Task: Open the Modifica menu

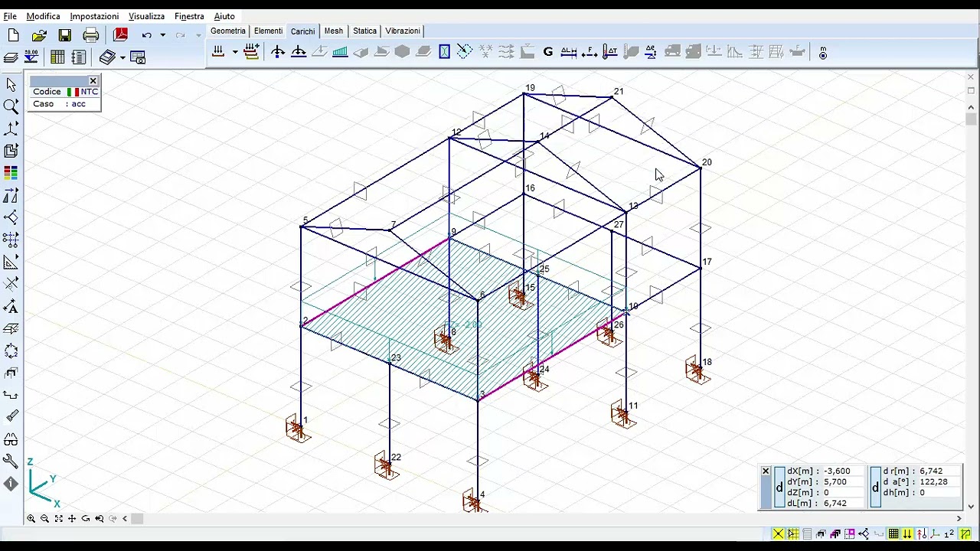Action: (x=43, y=16)
